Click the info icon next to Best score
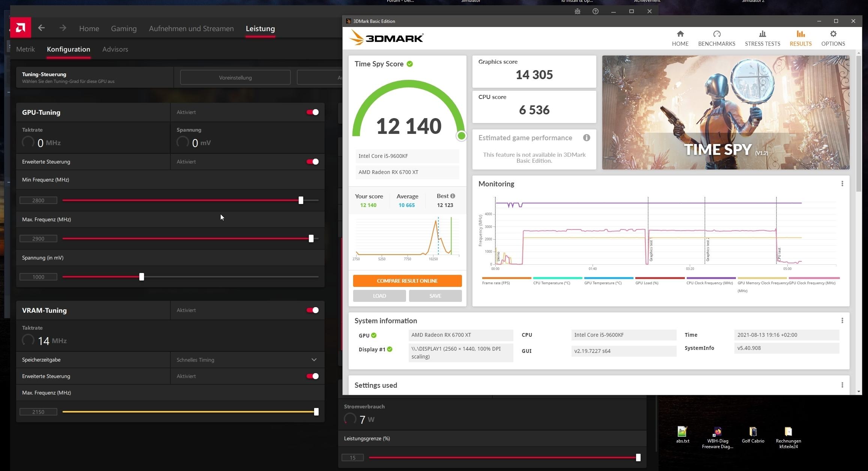 453,196
